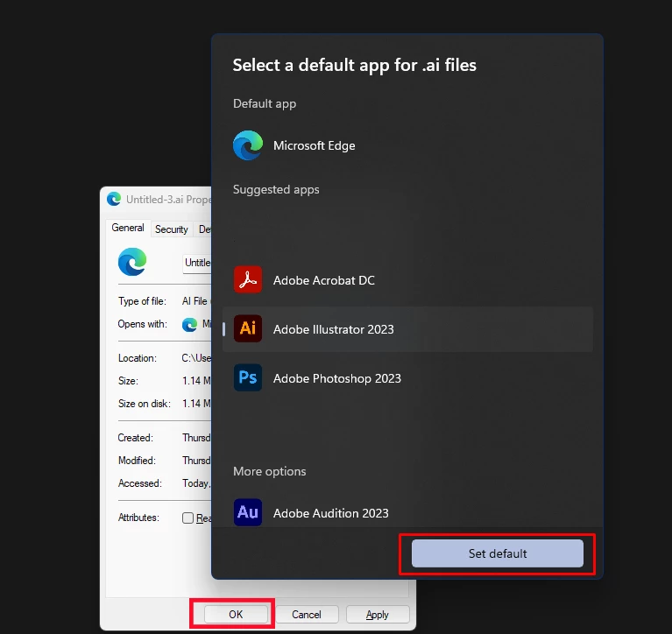The height and width of the screenshot is (634, 672).
Task: Click the 'Attributes:' label
Action: point(138,518)
